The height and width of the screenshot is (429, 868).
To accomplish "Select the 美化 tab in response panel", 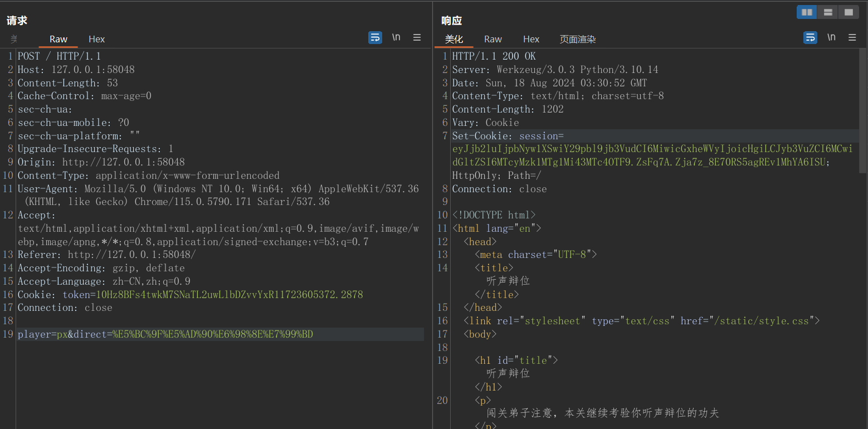I will [x=454, y=39].
